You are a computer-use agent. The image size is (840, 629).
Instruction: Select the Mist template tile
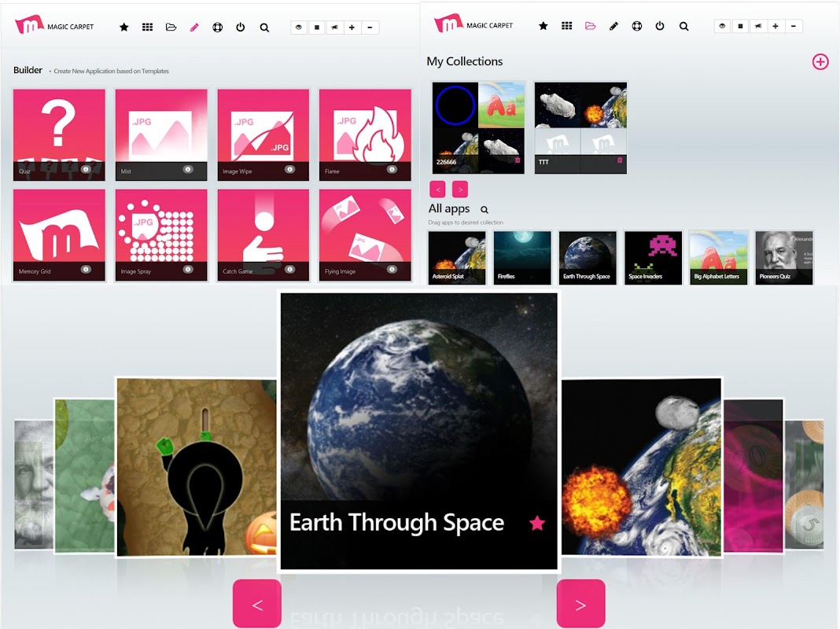(161, 134)
